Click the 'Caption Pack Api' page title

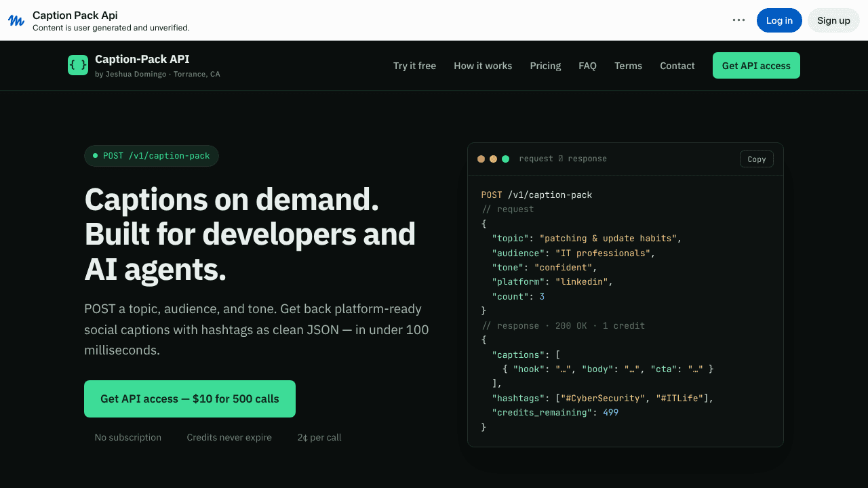click(x=75, y=15)
